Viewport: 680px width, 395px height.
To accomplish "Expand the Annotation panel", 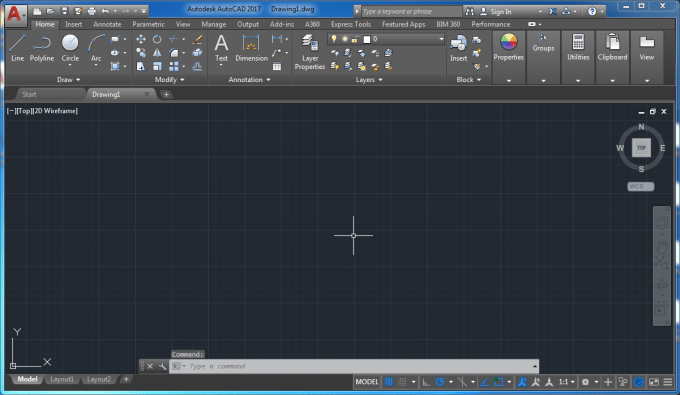I will pyautogui.click(x=249, y=80).
